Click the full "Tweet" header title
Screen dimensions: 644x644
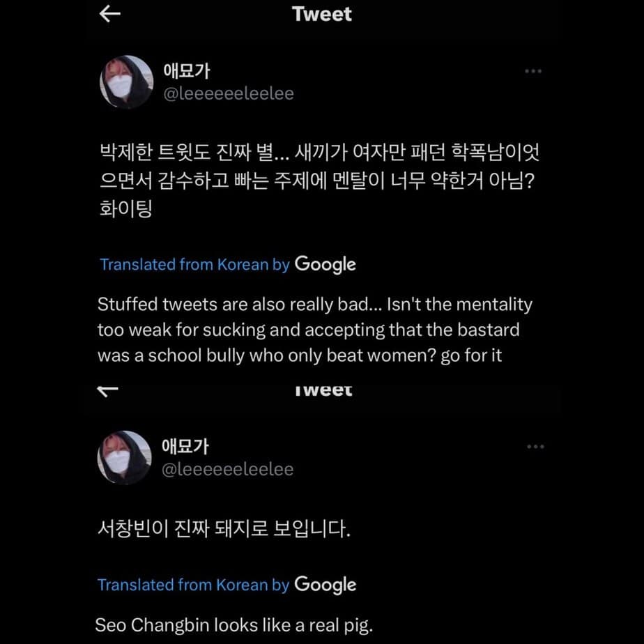point(322,15)
